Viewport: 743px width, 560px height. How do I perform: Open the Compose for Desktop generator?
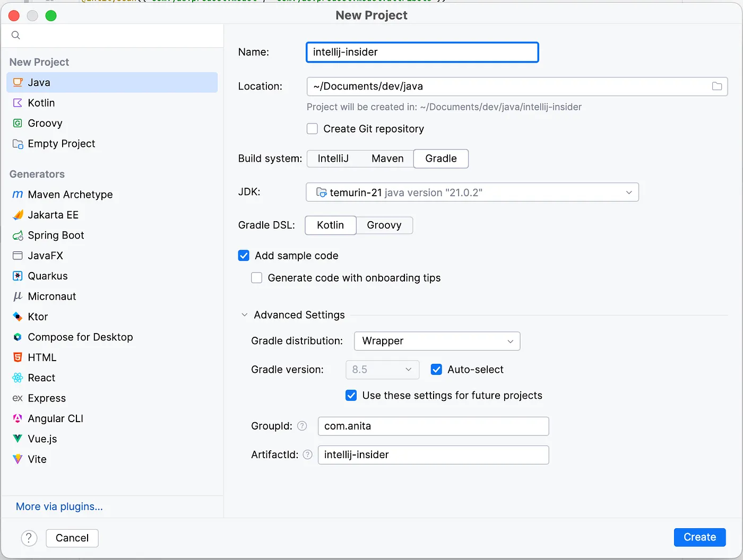(x=81, y=337)
